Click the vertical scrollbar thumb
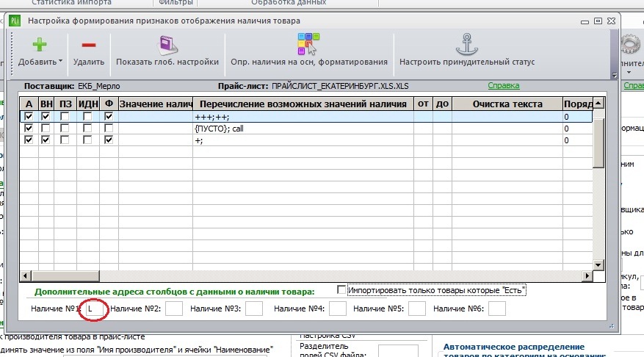This screenshot has height=357, width=644. point(598,143)
